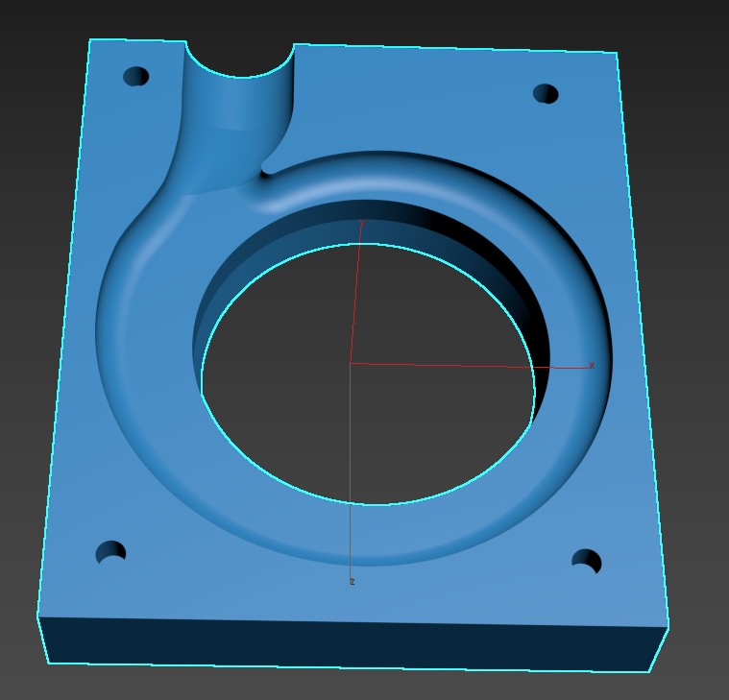Click the bottom-right mounting hole
Screen dimensions: 729x700
coord(586,562)
